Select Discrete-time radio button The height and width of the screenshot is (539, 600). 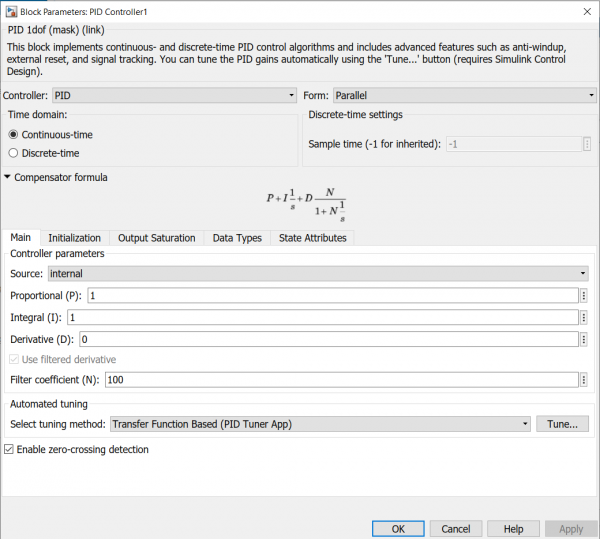pos(13,153)
